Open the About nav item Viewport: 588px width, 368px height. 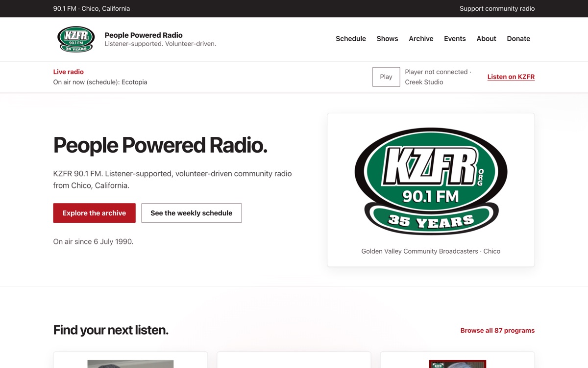(x=486, y=39)
